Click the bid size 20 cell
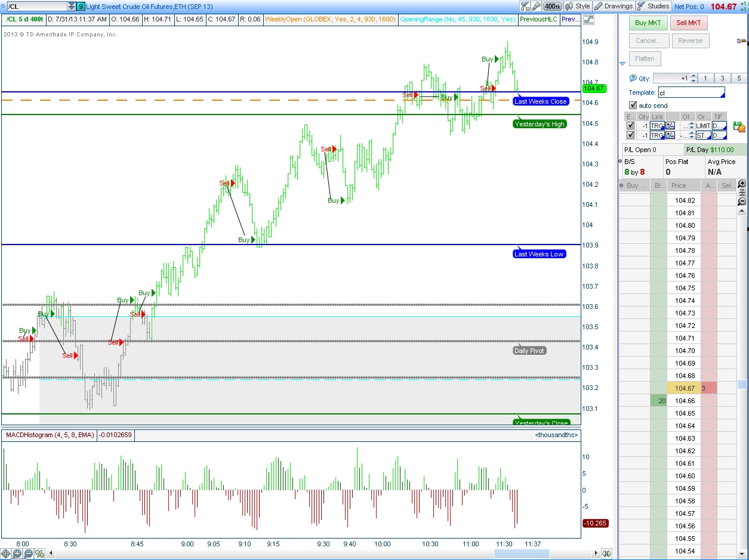 click(x=657, y=401)
